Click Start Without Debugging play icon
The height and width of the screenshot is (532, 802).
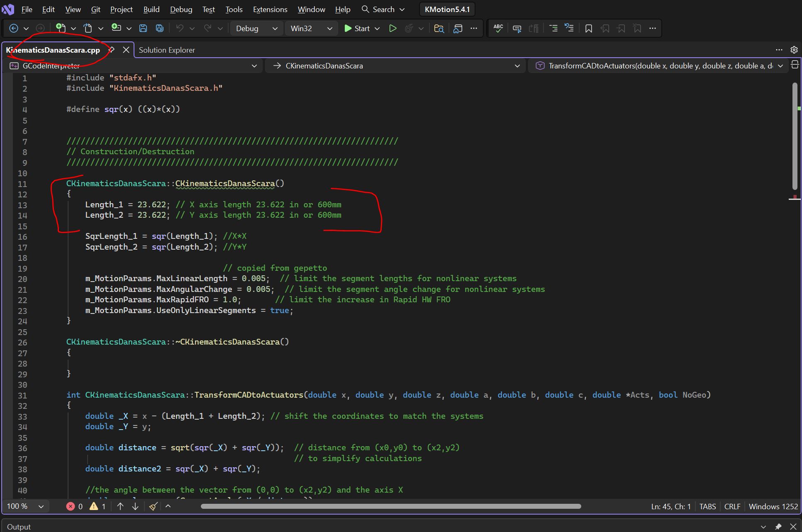[392, 28]
